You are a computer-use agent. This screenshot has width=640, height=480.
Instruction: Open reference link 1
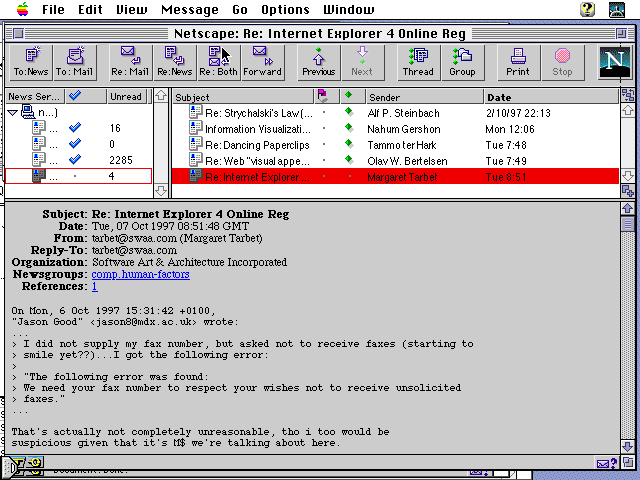tap(94, 287)
